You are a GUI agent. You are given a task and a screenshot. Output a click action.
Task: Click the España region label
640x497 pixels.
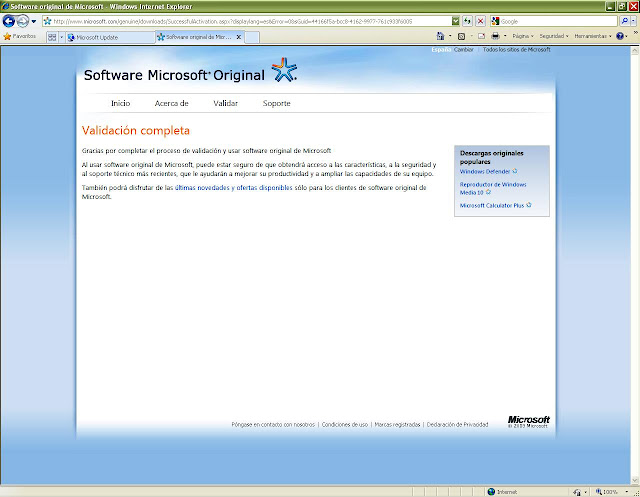[441, 50]
